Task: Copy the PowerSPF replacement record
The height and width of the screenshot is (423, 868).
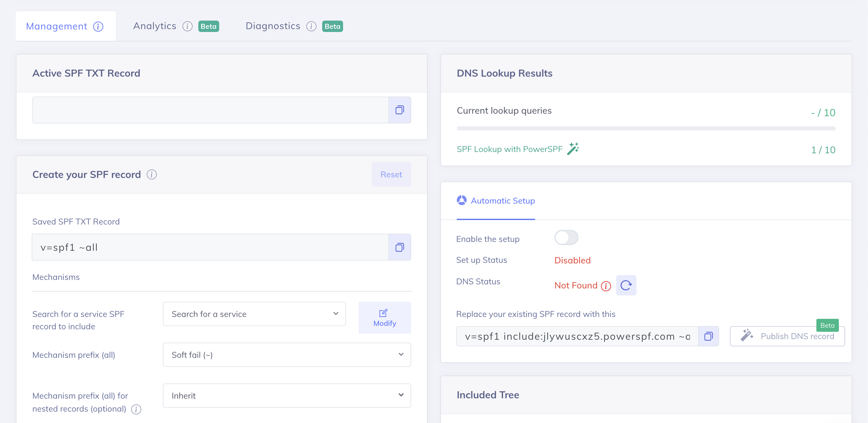Action: point(708,336)
